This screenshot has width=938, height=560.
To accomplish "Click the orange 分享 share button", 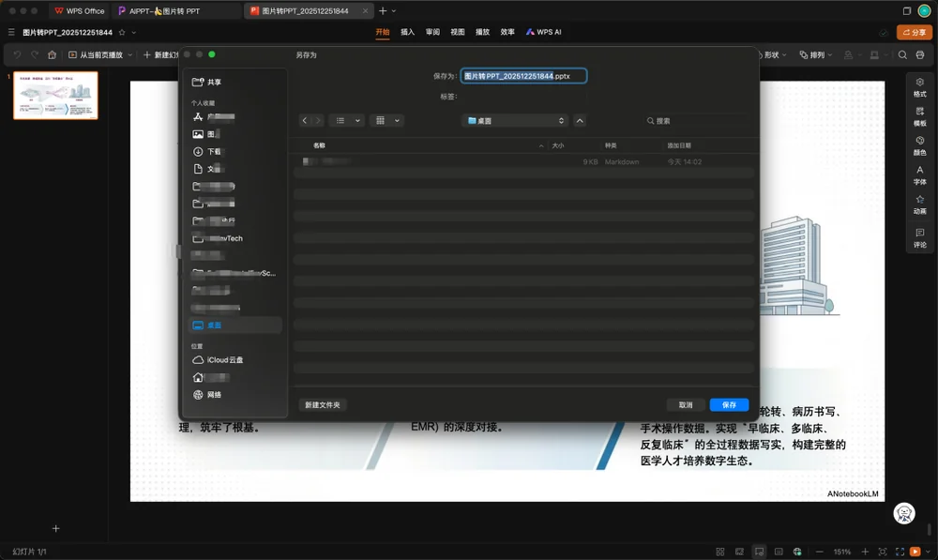I will point(914,32).
